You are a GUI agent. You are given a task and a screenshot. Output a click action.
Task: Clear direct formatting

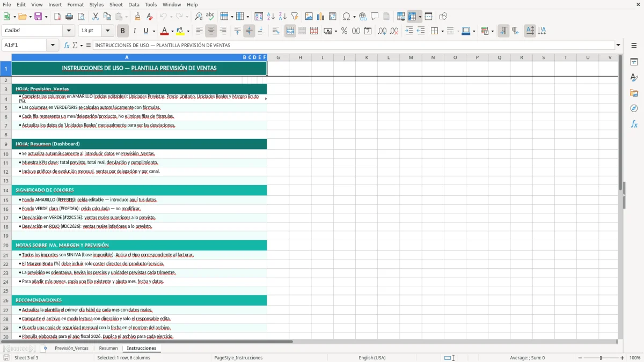pyautogui.click(x=149, y=17)
